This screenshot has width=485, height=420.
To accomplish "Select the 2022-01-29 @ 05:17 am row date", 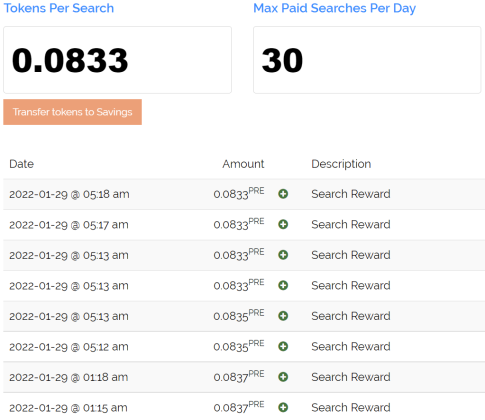I will point(69,225).
